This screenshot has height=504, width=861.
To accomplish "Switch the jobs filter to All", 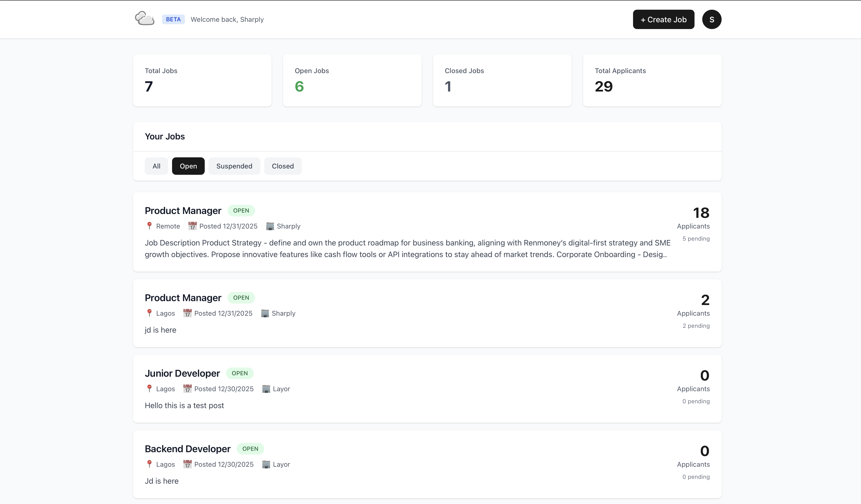I will (x=156, y=166).
